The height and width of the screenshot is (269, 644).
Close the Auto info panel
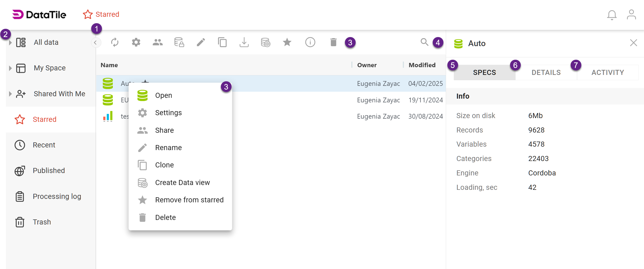coord(633,43)
